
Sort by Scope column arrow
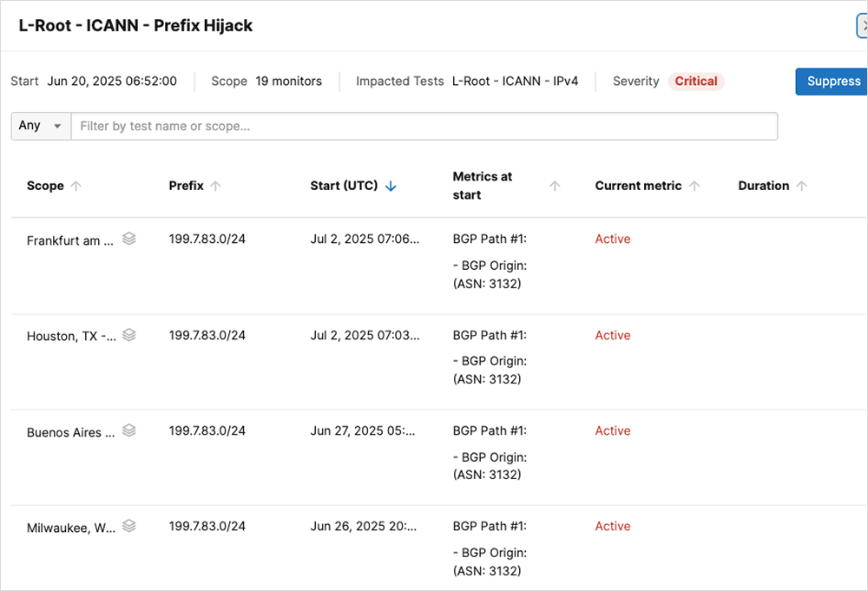click(x=76, y=186)
